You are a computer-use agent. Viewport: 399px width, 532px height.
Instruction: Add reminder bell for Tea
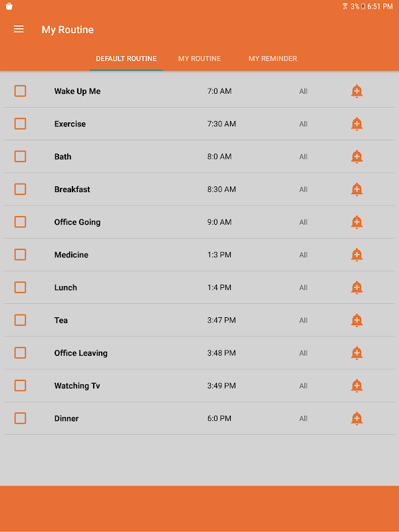[x=356, y=320]
